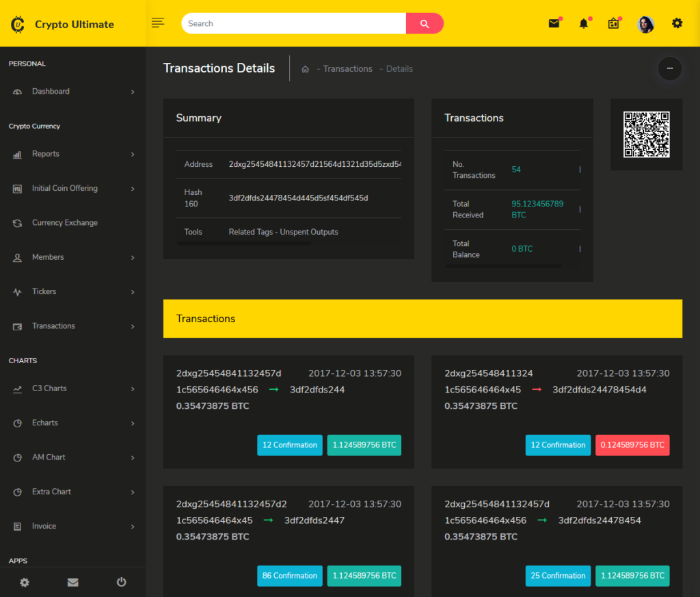Open the messages envelope icon
This screenshot has width=700, height=597.
[x=554, y=23]
